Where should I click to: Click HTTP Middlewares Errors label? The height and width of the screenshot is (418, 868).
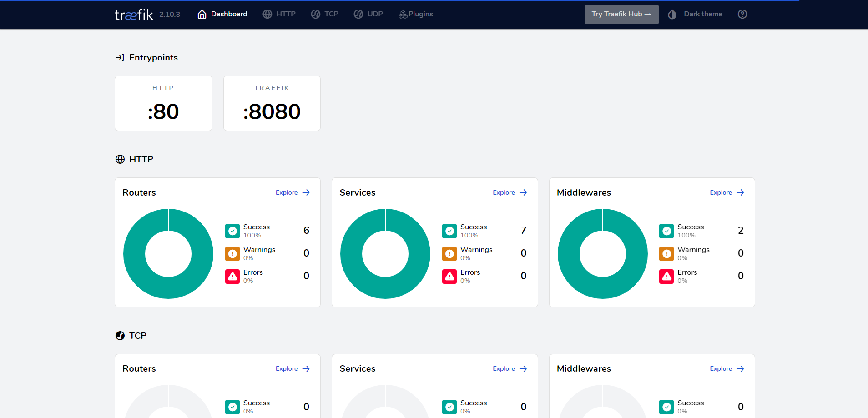pos(687,272)
